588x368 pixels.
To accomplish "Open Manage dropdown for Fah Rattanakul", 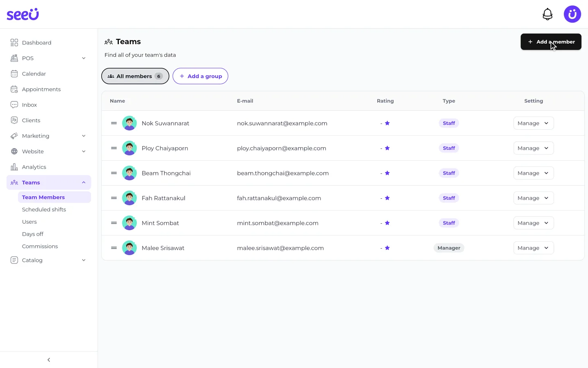I will pos(533,198).
